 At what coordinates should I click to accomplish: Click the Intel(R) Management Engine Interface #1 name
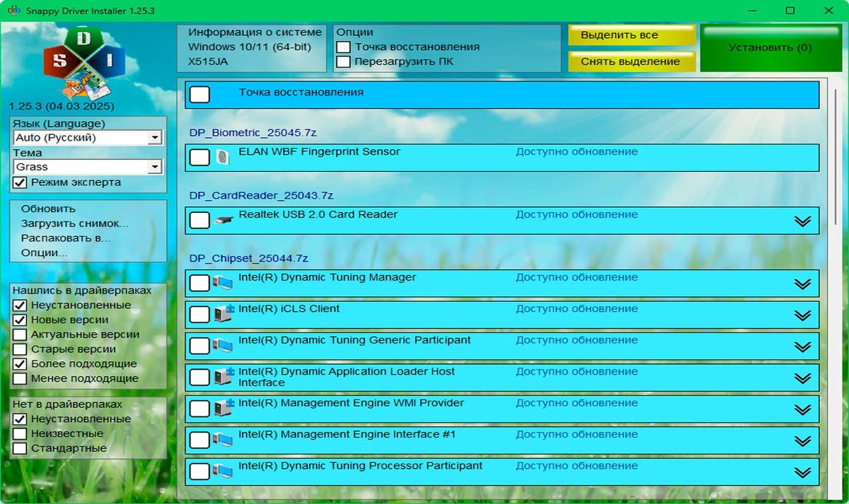click(347, 435)
